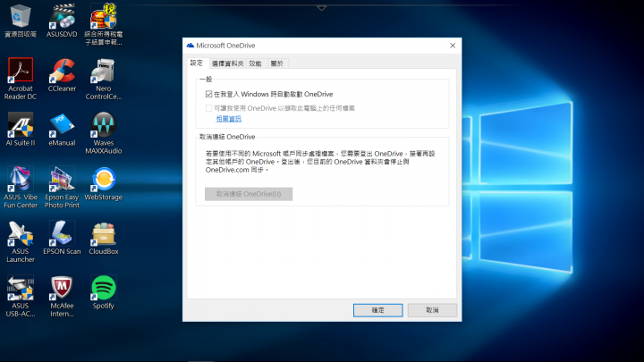Switch to the 選擇資料夾 tab
The width and height of the screenshot is (644, 362).
click(x=227, y=63)
